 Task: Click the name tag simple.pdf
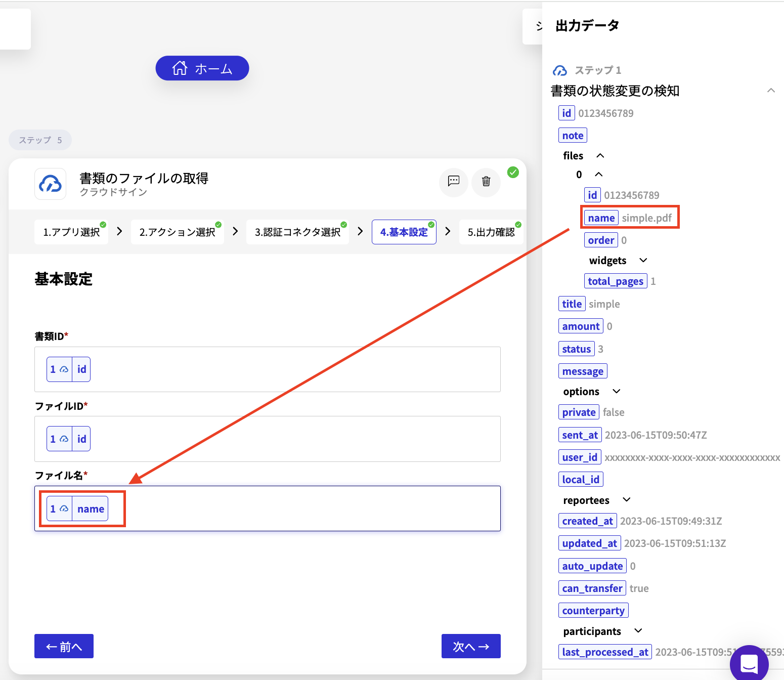pyautogui.click(x=601, y=218)
